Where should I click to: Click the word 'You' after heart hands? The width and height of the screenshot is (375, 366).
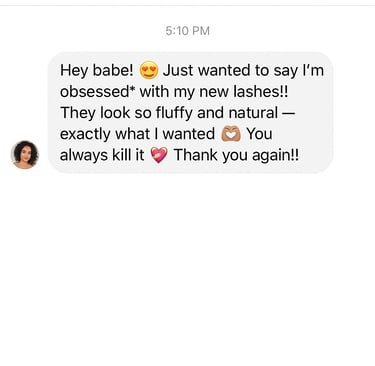(259, 134)
